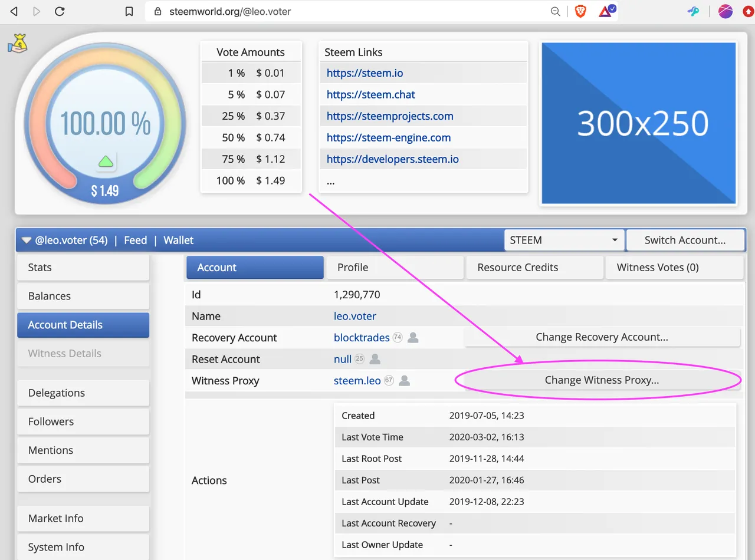
Task: Click the person icon next to blocktrades
Action: point(413,338)
